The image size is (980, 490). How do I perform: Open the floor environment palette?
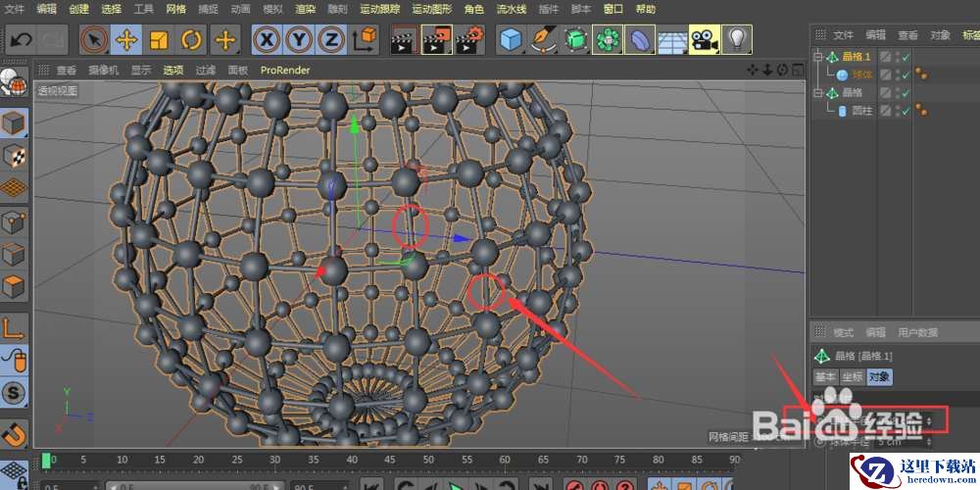(x=672, y=40)
